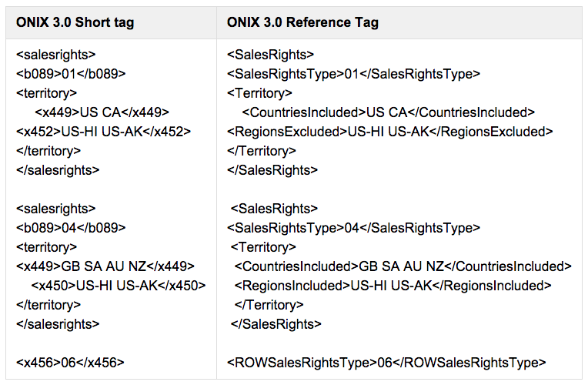
Task: Select the <b089>01</b089> line
Action: tap(71, 74)
